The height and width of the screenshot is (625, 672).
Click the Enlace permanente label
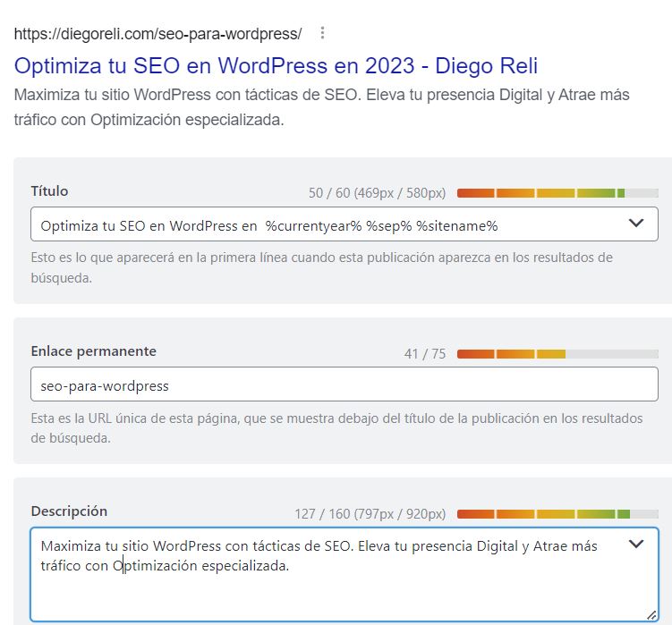(93, 351)
